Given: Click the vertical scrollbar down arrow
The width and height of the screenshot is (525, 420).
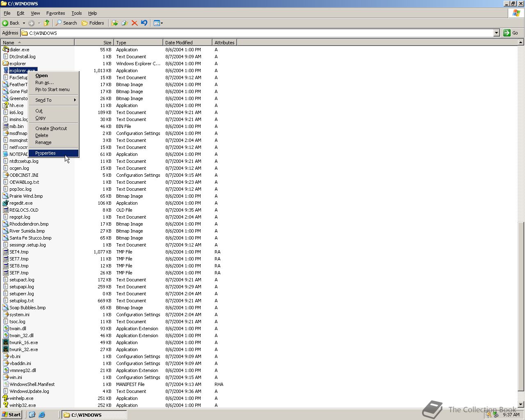Looking at the screenshot, I should (521, 405).
